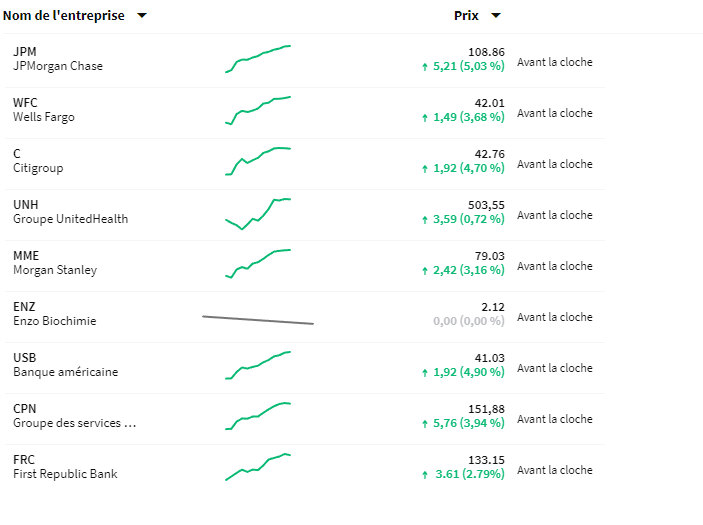
Task: Click the CPN green up arrow icon
Action: 425,424
